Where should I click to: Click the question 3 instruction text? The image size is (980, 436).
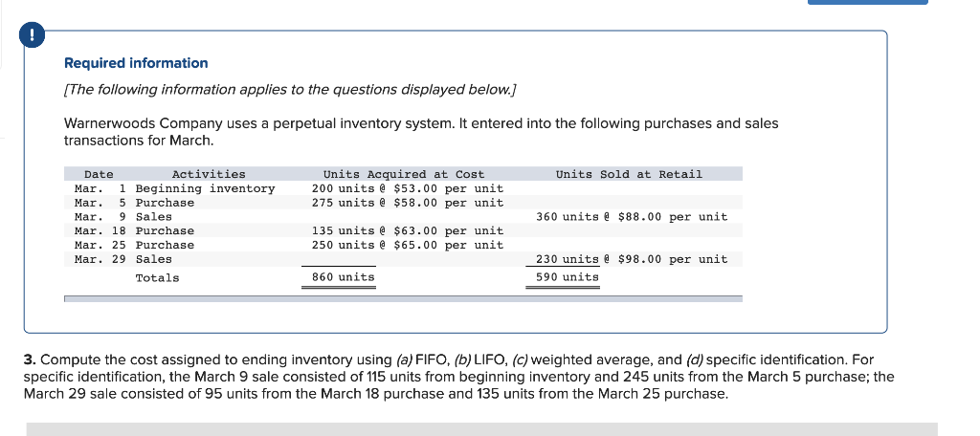tap(457, 377)
